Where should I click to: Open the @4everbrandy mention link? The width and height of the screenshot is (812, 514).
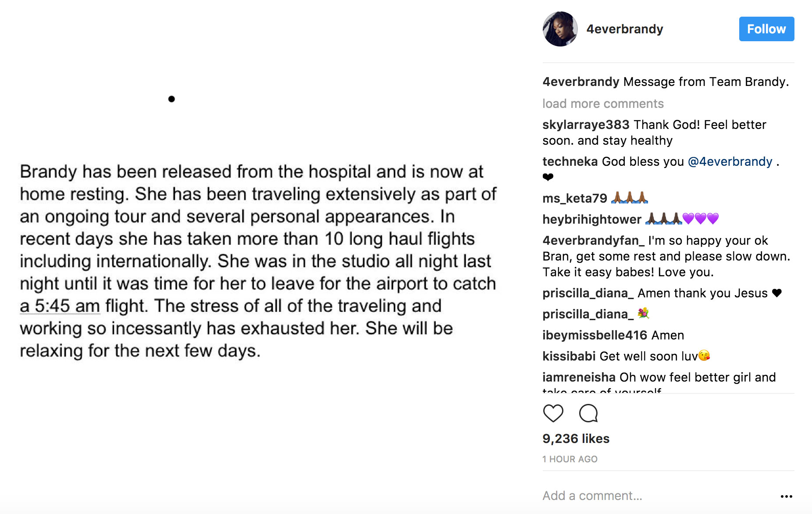click(730, 161)
